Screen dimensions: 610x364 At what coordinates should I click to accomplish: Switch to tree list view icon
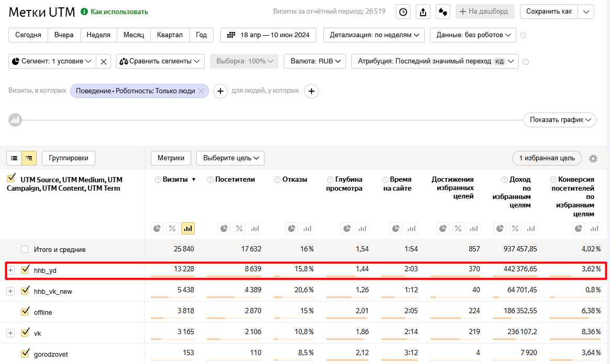[x=29, y=158]
